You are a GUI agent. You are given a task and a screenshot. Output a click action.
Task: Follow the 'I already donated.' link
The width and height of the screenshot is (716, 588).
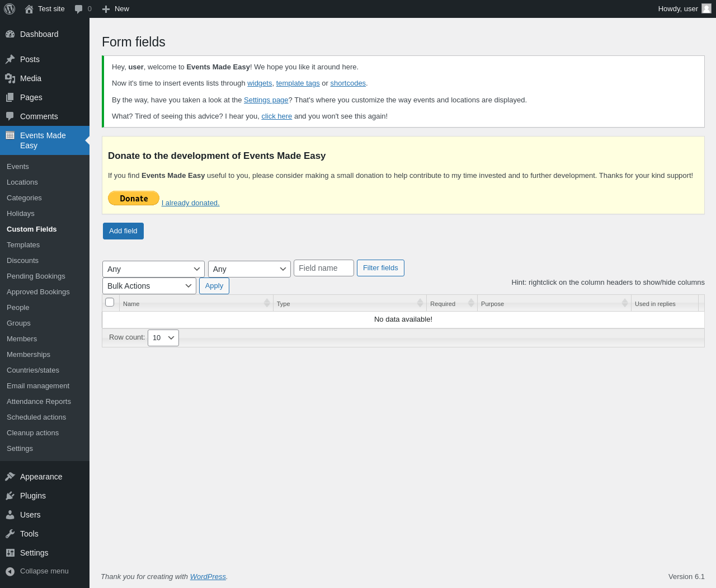point(191,203)
